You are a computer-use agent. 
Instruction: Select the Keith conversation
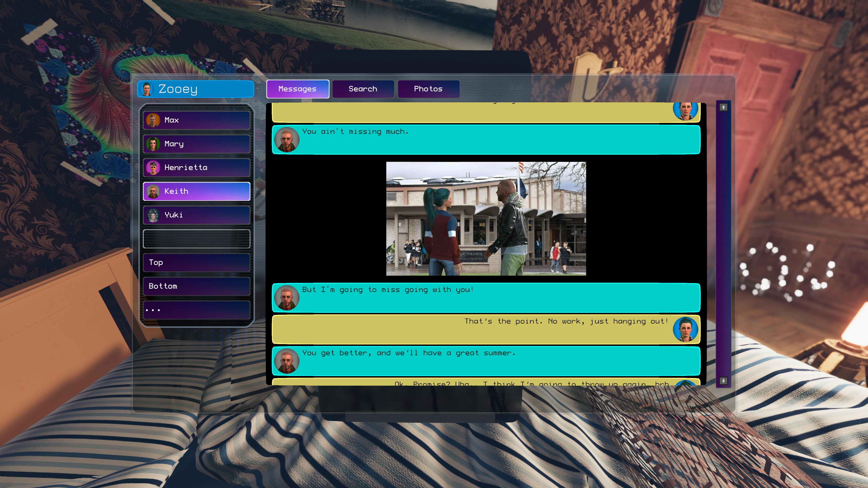coord(196,191)
